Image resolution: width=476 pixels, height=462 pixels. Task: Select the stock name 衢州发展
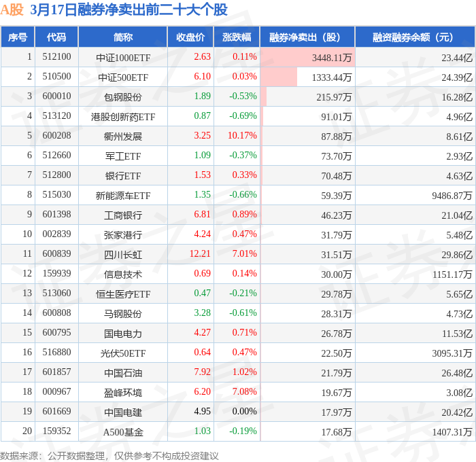coord(123,136)
